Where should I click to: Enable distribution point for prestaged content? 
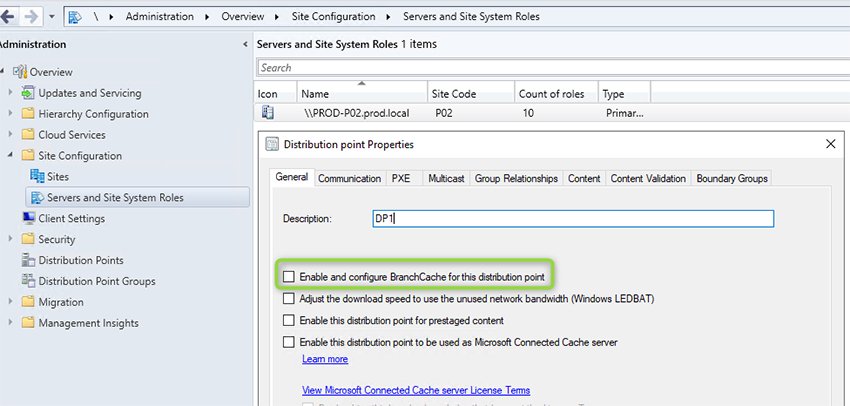[x=289, y=320]
